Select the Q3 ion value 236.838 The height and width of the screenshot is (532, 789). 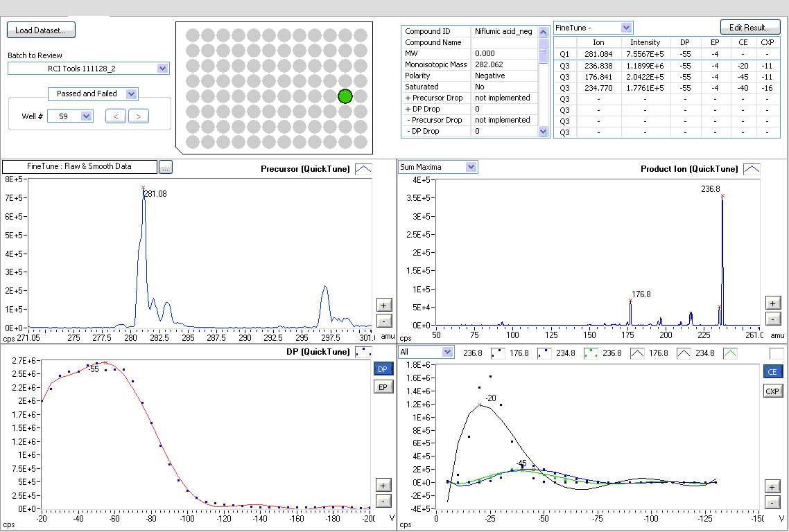point(598,66)
